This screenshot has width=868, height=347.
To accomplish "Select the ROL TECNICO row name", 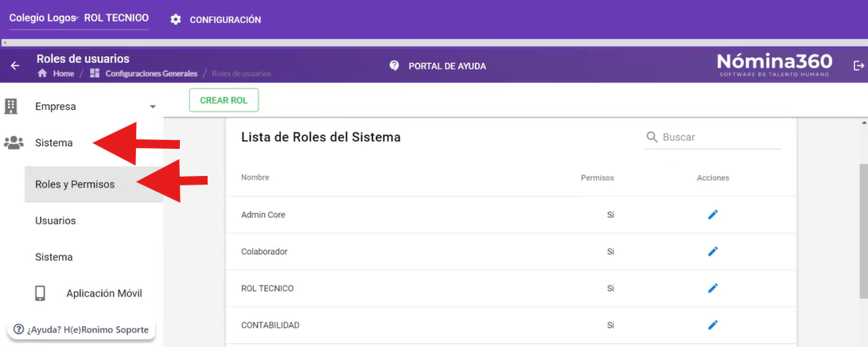I will 267,288.
